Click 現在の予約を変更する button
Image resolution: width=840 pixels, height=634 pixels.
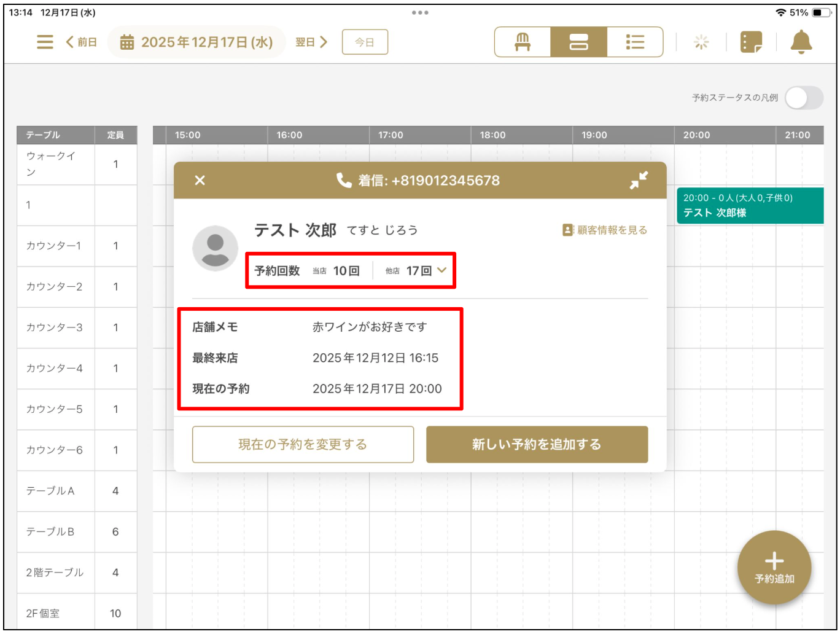pyautogui.click(x=302, y=444)
